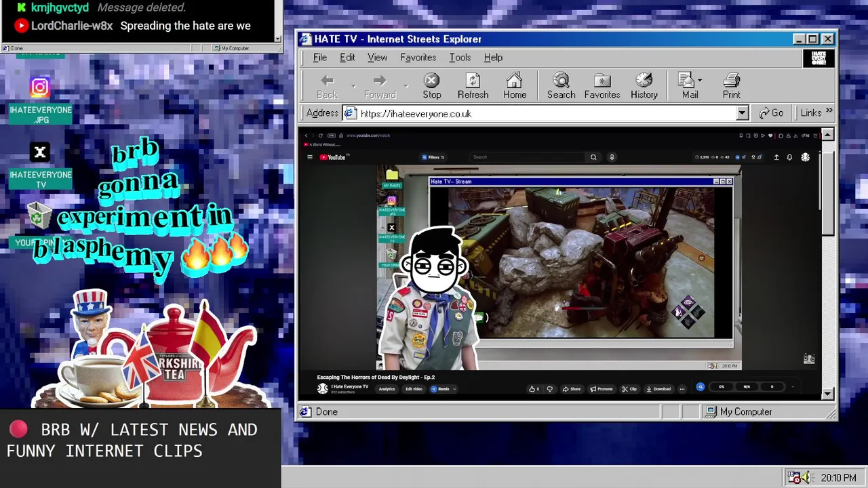Open the YouTube account avatar
868x488 pixels.
805,157
